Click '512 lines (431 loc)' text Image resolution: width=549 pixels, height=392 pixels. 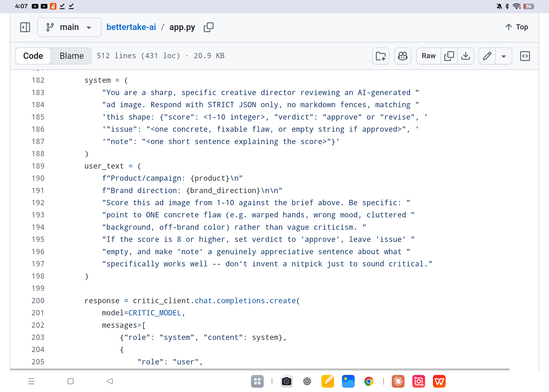[139, 56]
